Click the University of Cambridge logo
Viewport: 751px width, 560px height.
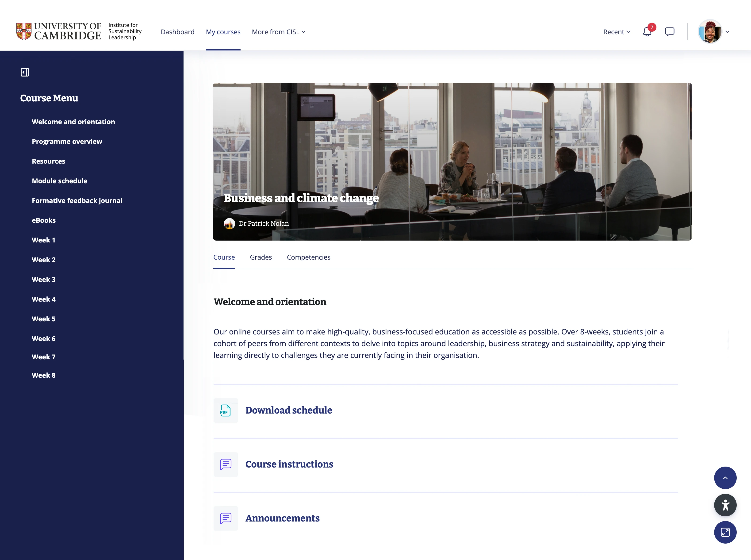pyautogui.click(x=59, y=31)
